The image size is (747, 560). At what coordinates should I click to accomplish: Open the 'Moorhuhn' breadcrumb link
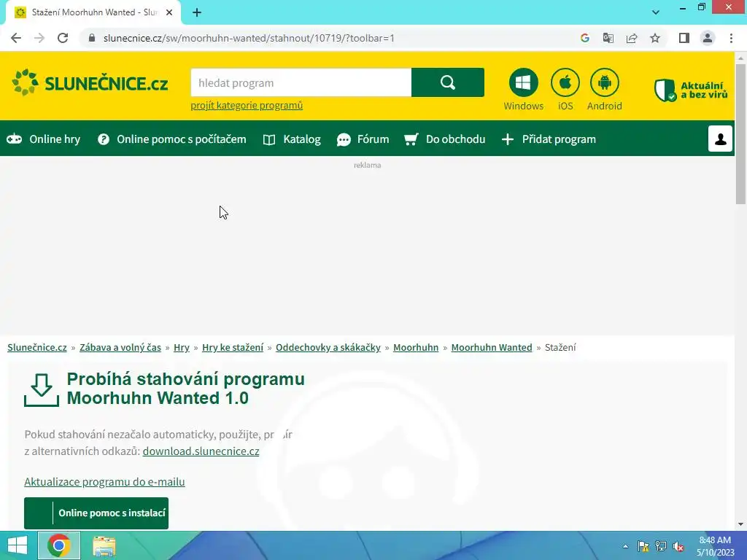point(416,347)
